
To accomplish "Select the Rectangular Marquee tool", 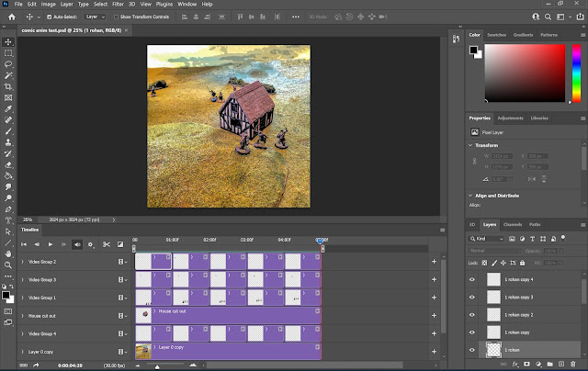I will click(9, 53).
